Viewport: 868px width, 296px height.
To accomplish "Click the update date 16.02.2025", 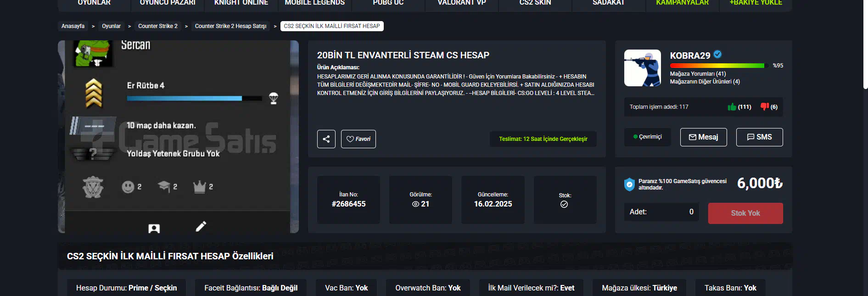I will click(x=493, y=204).
